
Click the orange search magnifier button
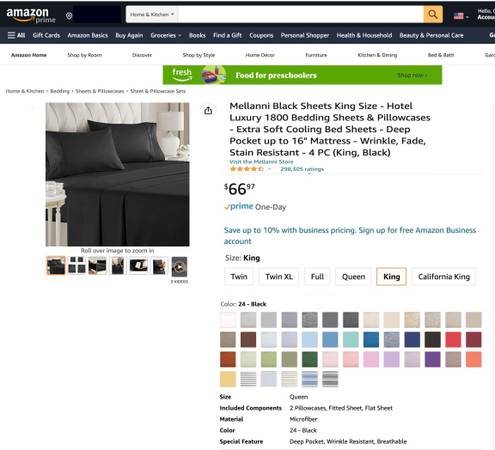click(x=433, y=14)
